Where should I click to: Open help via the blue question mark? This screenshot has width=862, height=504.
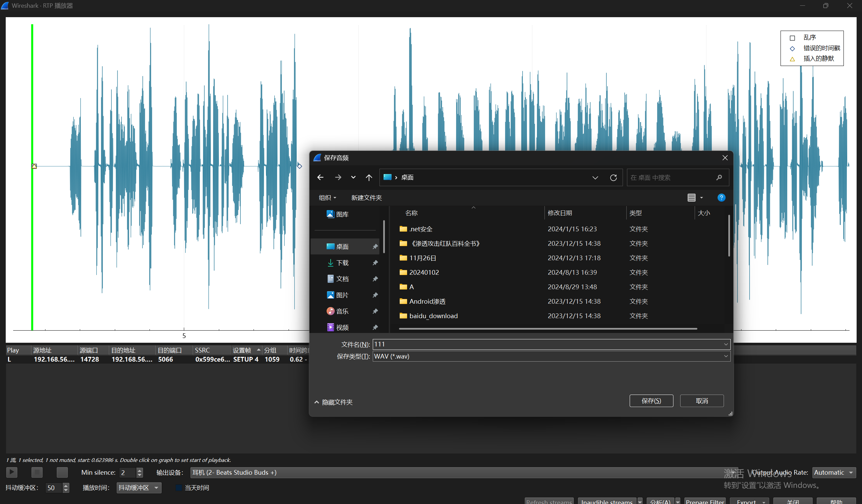pos(721,198)
